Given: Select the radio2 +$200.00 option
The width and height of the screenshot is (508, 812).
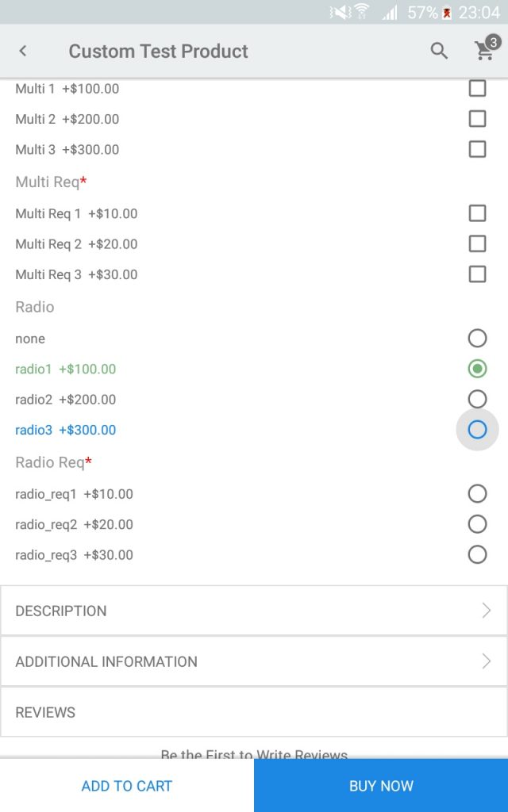Looking at the screenshot, I should click(x=477, y=399).
